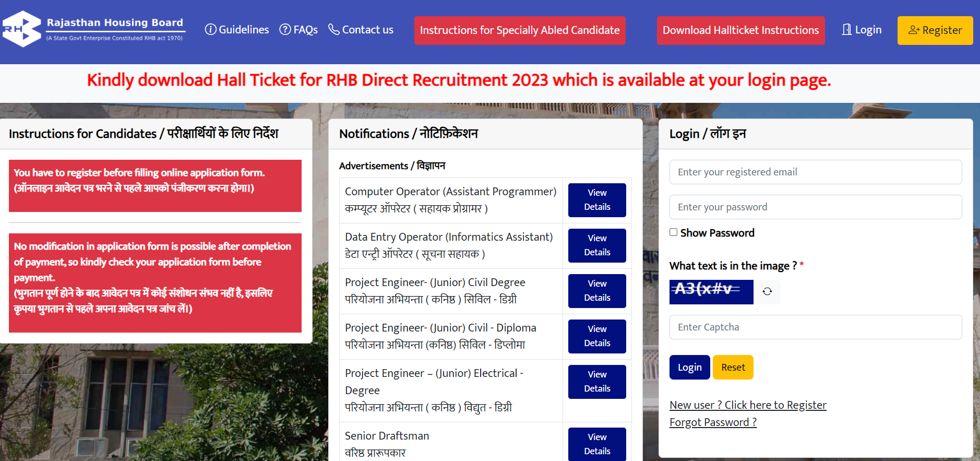Click the captcha image text

pos(711,292)
